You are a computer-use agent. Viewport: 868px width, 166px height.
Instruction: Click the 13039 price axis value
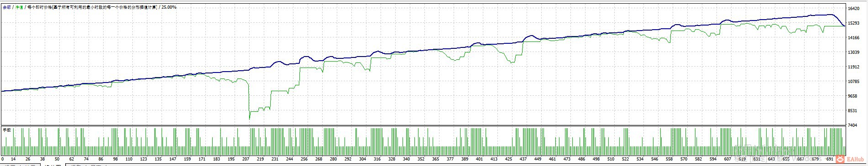click(x=854, y=52)
